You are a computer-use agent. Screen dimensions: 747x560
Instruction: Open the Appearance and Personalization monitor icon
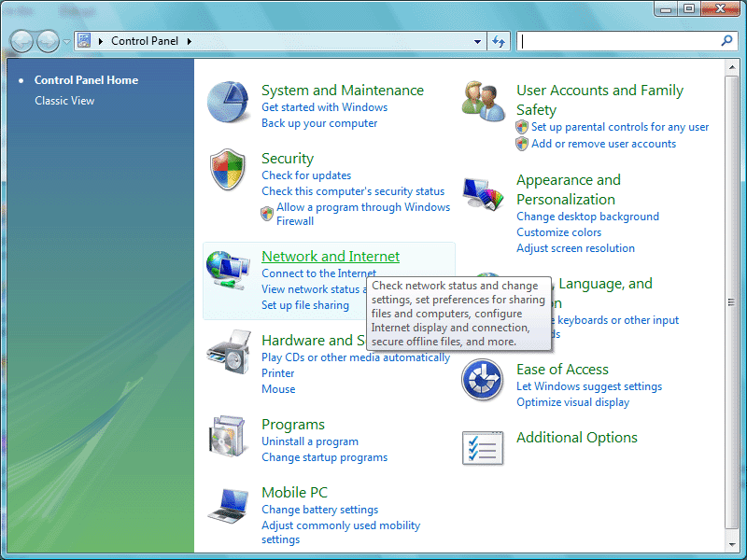(483, 194)
